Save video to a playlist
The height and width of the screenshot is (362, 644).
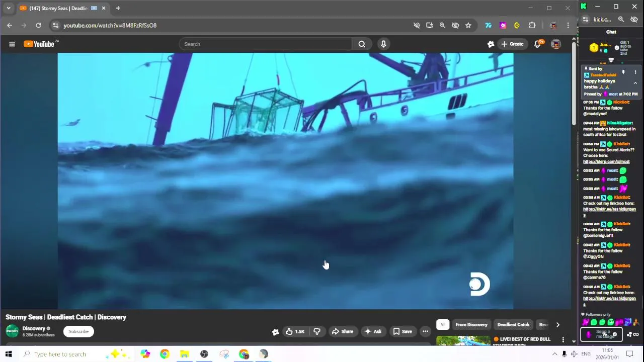[x=403, y=331]
